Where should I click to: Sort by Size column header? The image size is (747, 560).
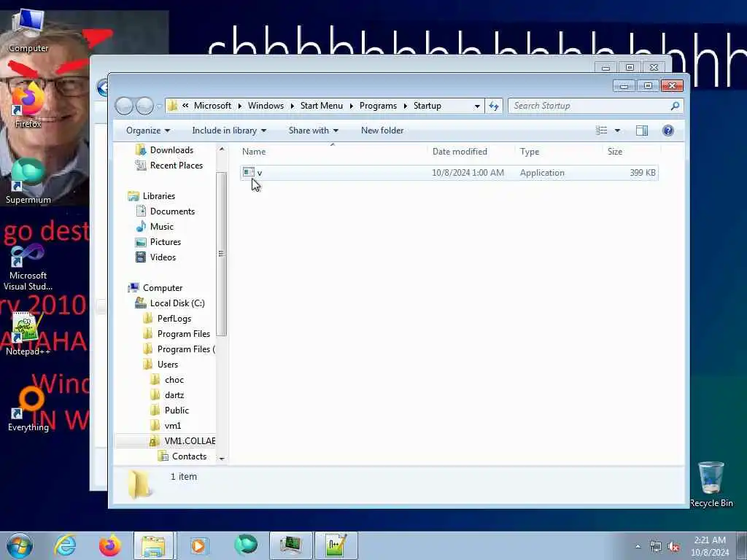[x=614, y=152]
